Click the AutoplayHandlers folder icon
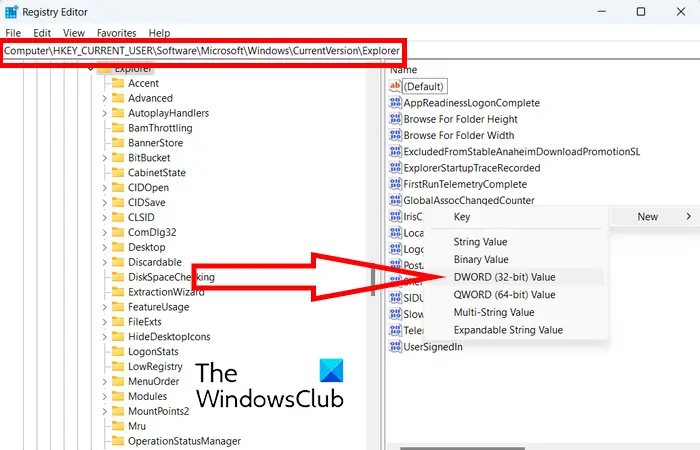 click(x=118, y=113)
